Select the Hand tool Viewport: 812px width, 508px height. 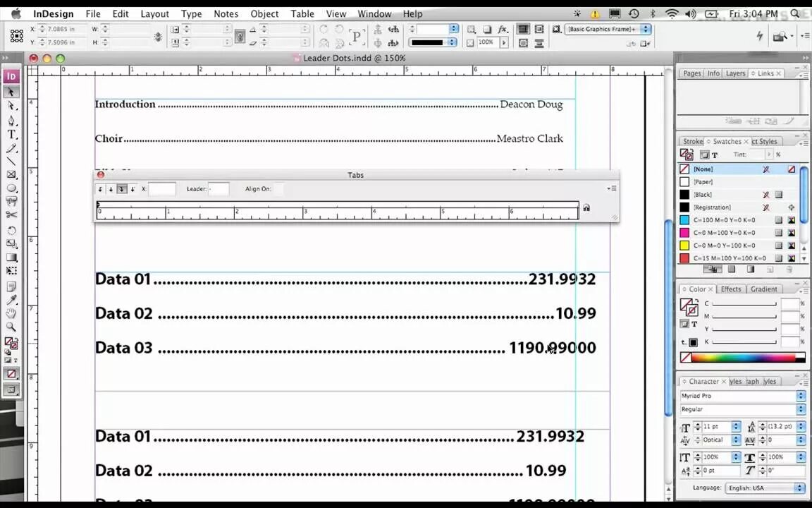(11, 313)
